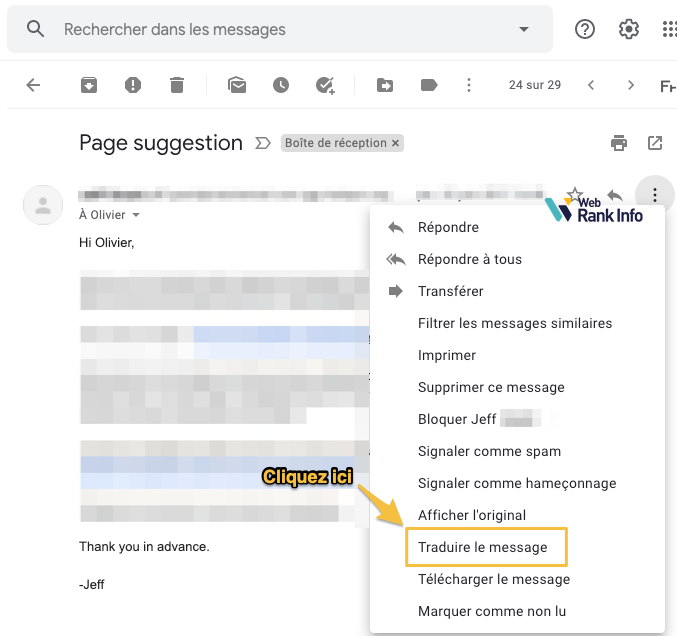Delete email with trash icon
This screenshot has height=636, width=677.
177,85
